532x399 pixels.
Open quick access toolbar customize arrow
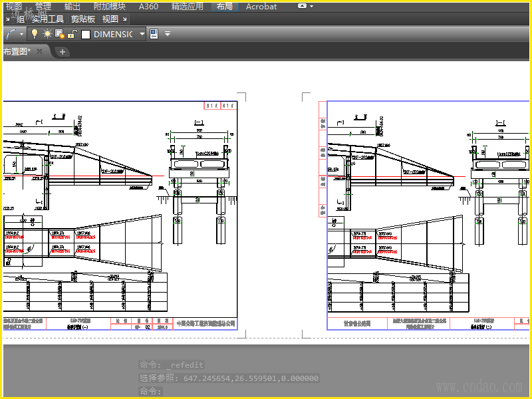point(168,34)
